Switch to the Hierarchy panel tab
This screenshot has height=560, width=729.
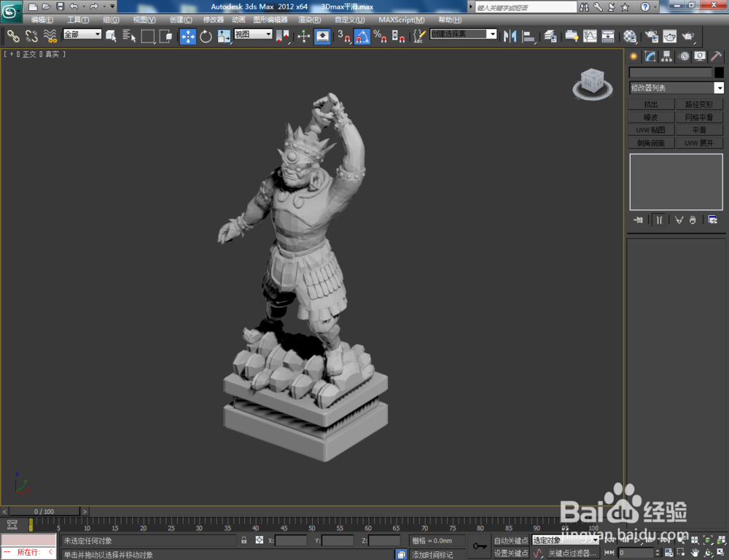pyautogui.click(x=667, y=56)
